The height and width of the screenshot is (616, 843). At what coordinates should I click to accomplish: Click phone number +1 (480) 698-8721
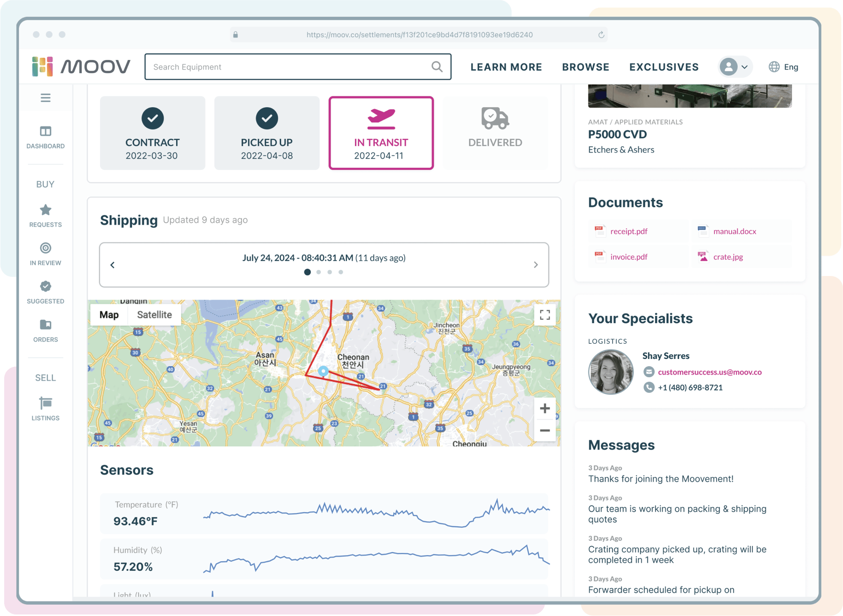690,387
